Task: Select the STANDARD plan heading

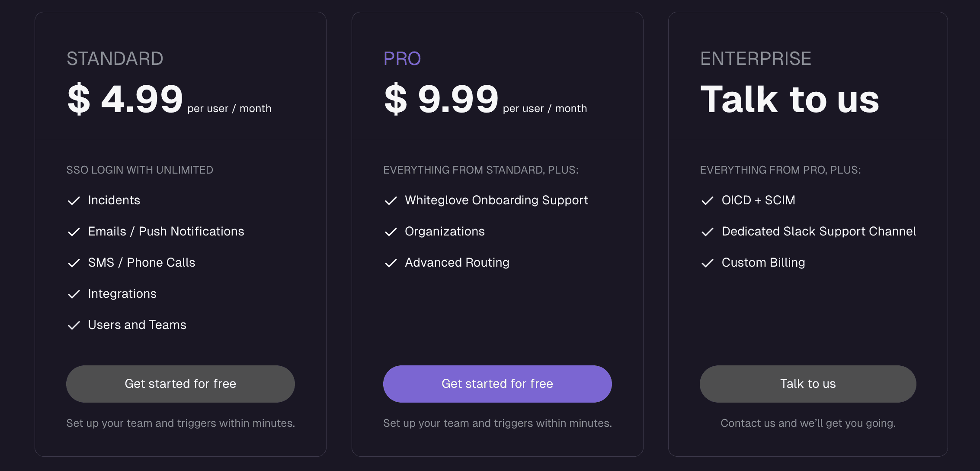Action: 115,58
